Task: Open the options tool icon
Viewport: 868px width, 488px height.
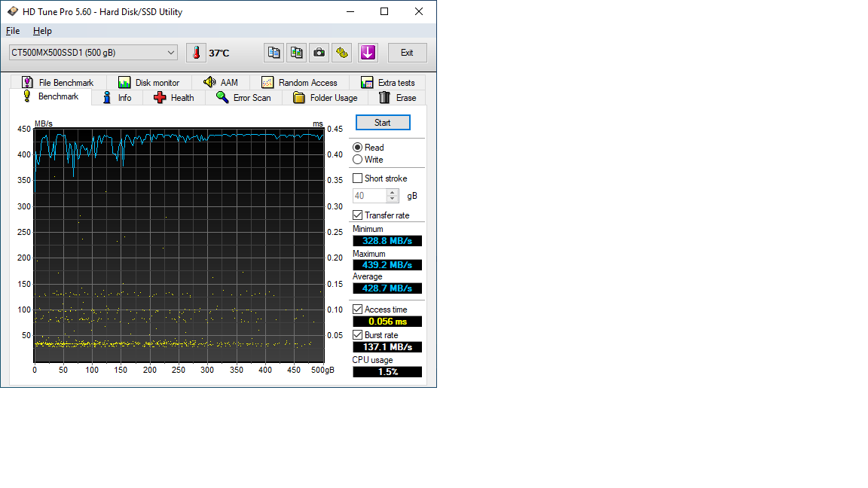Action: click(342, 53)
